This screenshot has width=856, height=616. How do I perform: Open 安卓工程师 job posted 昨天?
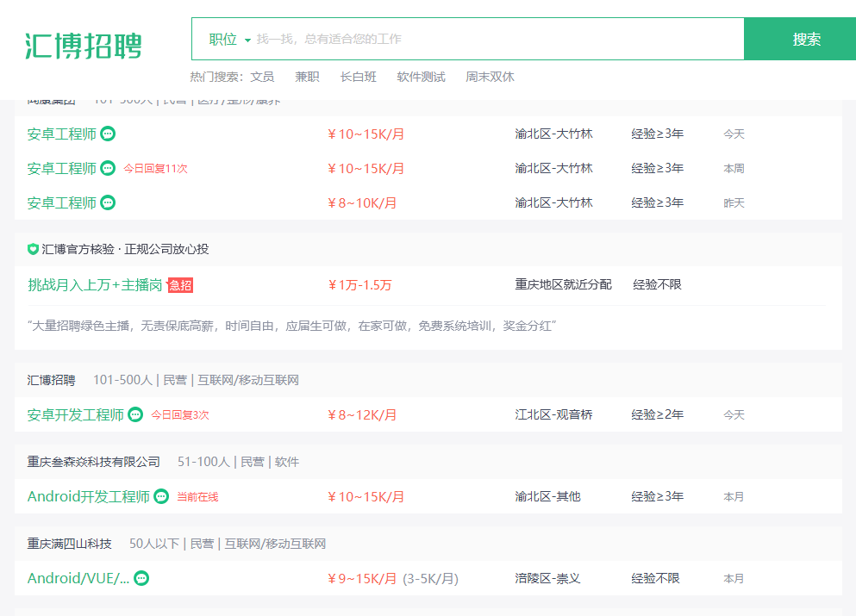tap(62, 203)
